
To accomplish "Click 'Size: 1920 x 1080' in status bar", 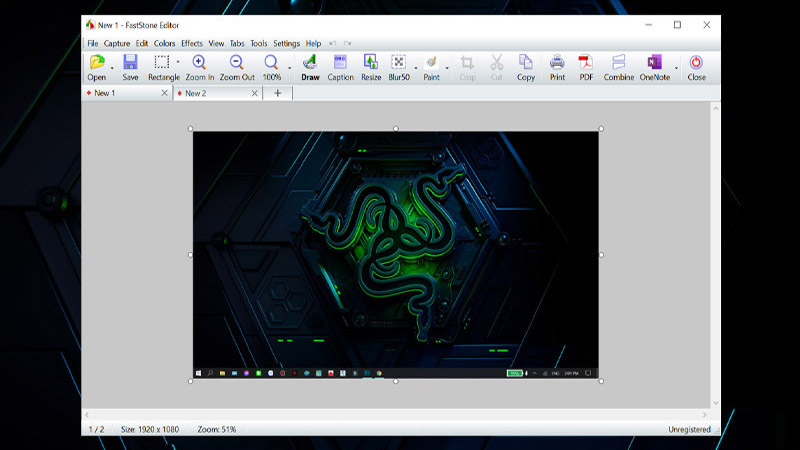I will pyautogui.click(x=150, y=430).
